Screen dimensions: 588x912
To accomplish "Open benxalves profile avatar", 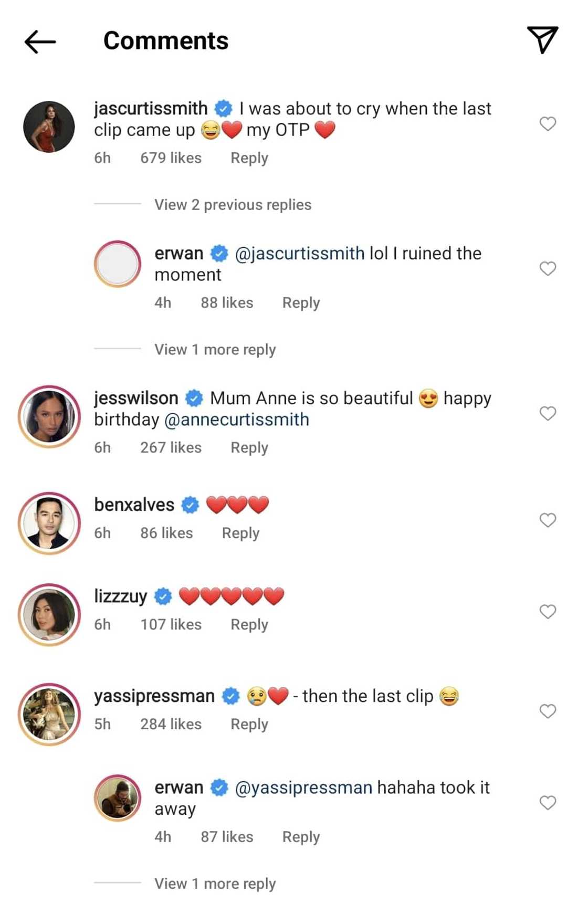I will pyautogui.click(x=49, y=523).
